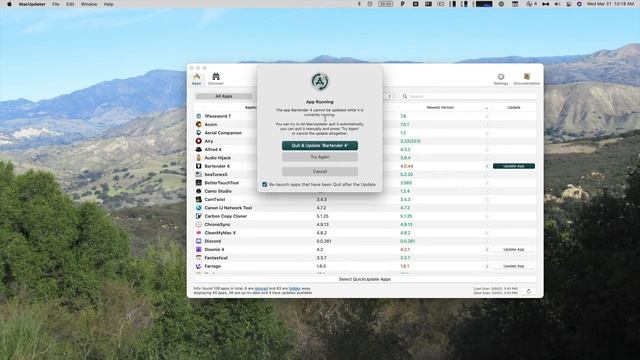Click the Bartender 4 app icon
This screenshot has width=640, height=360.
coord(199,166)
